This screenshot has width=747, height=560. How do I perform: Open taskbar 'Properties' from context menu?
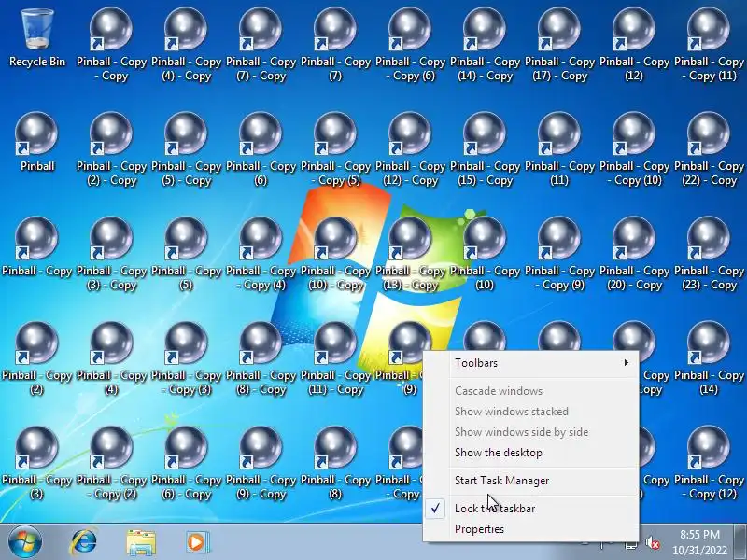tap(530, 529)
